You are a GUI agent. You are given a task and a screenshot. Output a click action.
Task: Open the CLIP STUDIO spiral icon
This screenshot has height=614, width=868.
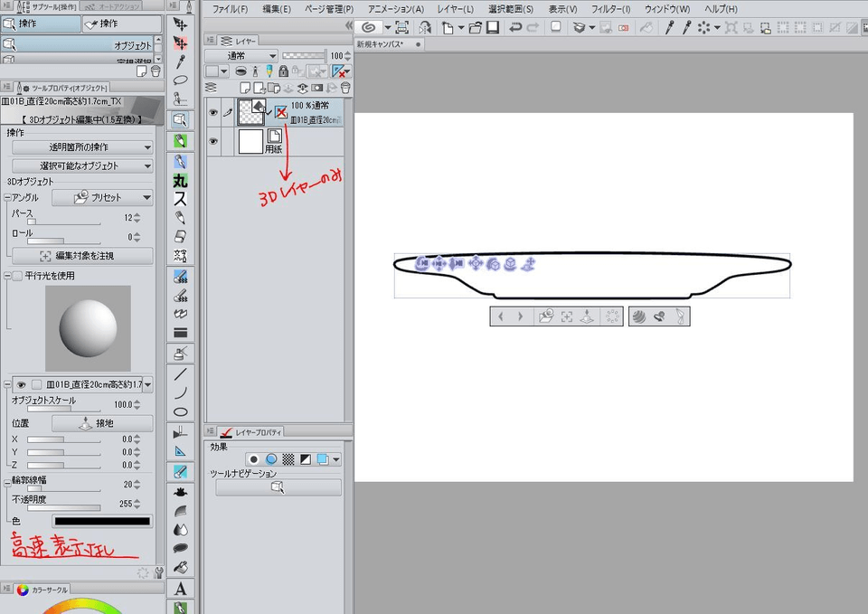click(x=369, y=28)
